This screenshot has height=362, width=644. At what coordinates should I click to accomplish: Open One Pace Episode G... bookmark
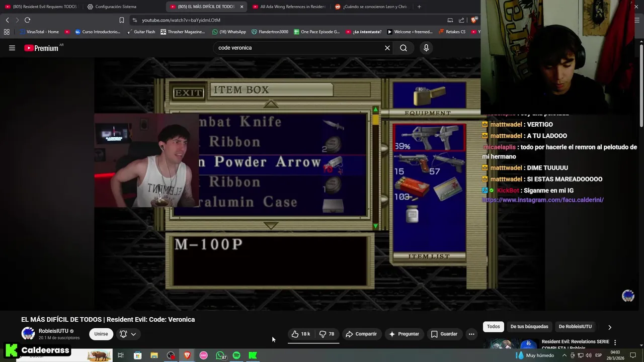pyautogui.click(x=316, y=32)
